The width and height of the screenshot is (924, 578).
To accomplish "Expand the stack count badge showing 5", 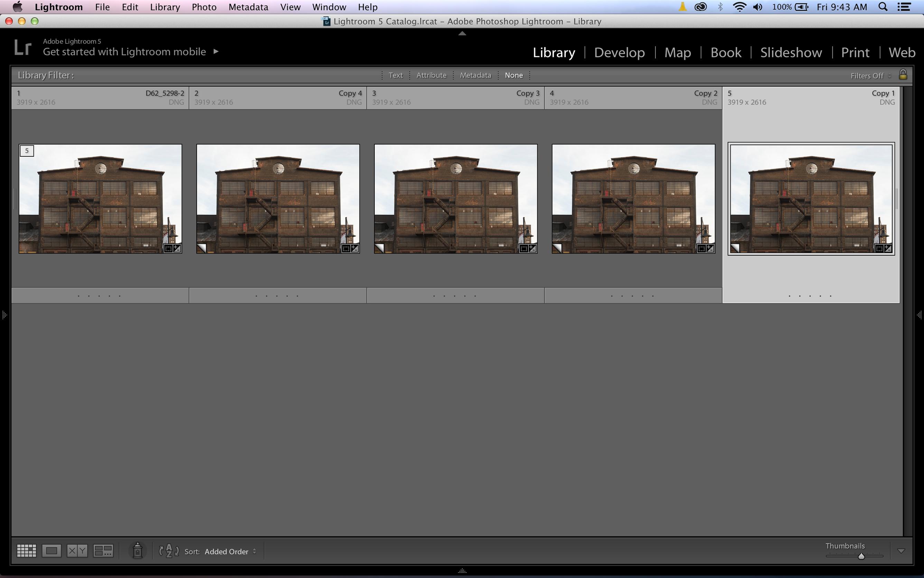I will (27, 150).
